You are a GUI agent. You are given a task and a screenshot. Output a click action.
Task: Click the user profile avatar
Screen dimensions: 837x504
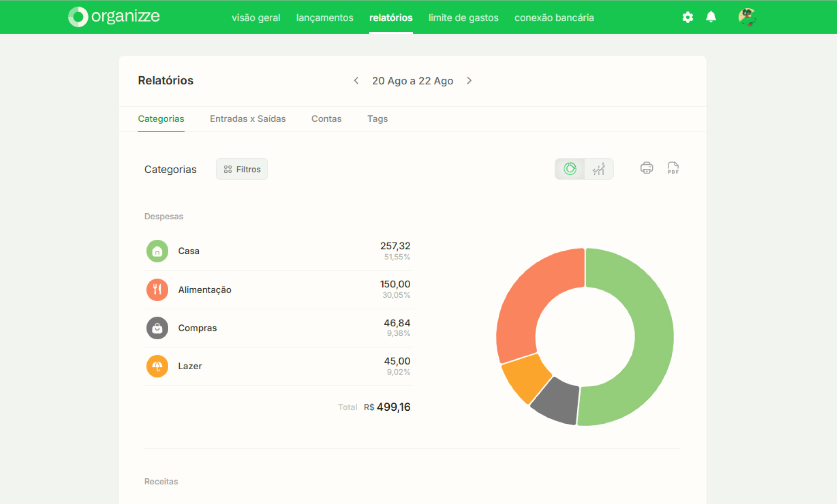tap(747, 17)
